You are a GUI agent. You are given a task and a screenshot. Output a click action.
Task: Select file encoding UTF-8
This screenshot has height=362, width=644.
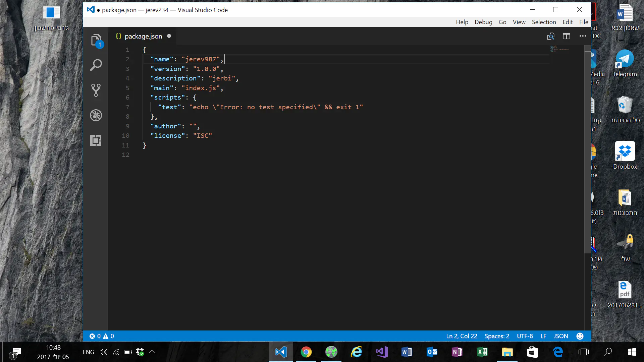[525, 336]
